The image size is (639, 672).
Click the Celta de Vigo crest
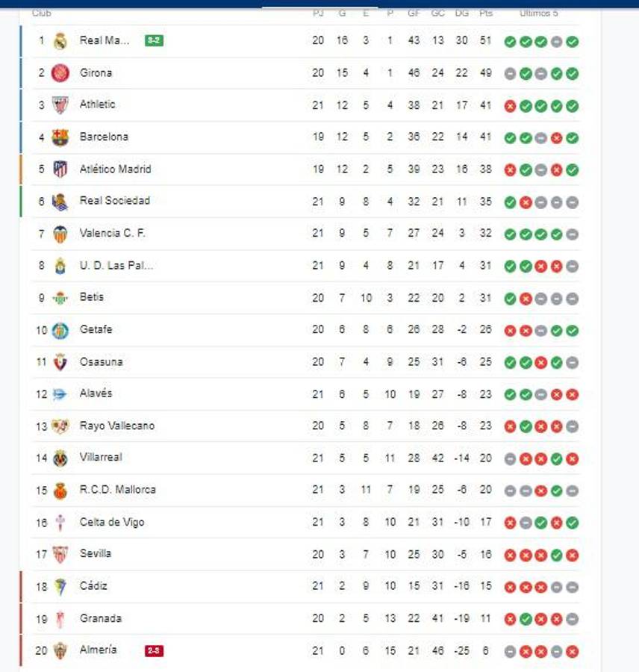pyautogui.click(x=60, y=521)
